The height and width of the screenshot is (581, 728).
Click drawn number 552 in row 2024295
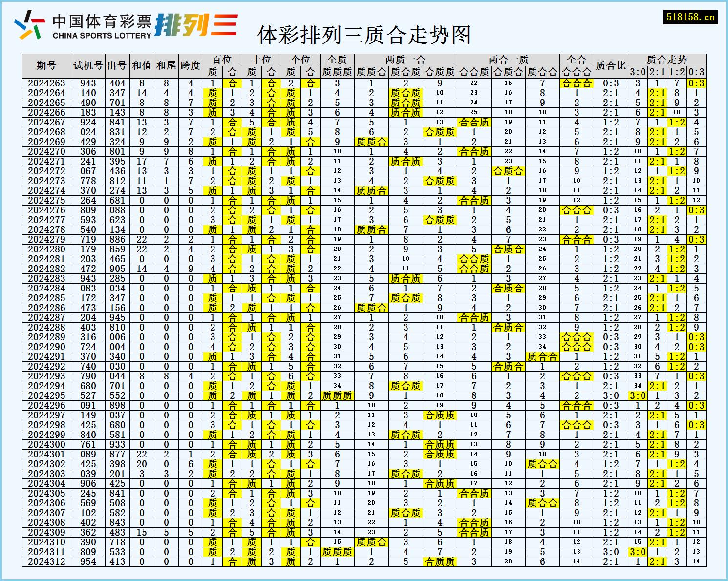click(117, 396)
